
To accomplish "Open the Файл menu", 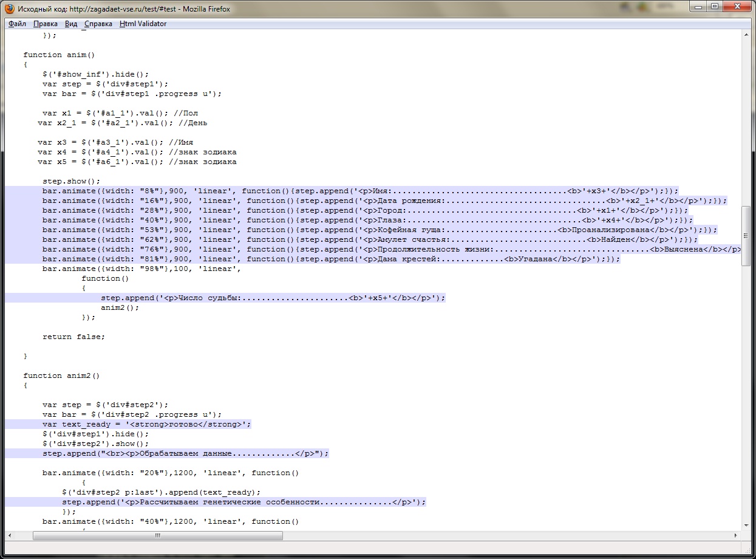I will click(18, 24).
